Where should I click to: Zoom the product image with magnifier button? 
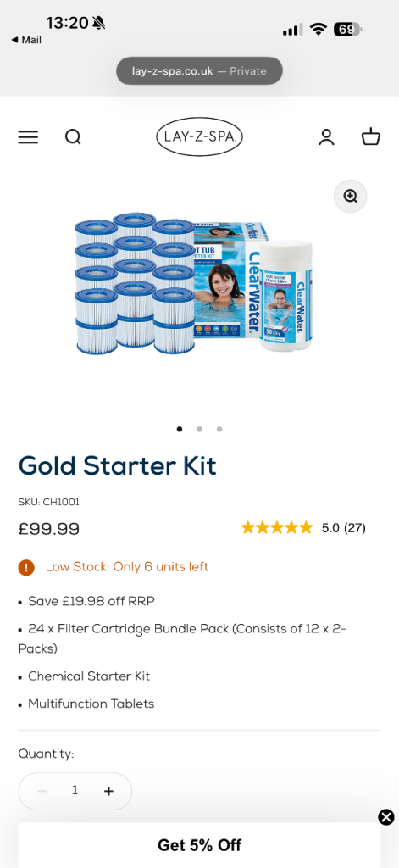pyautogui.click(x=351, y=196)
